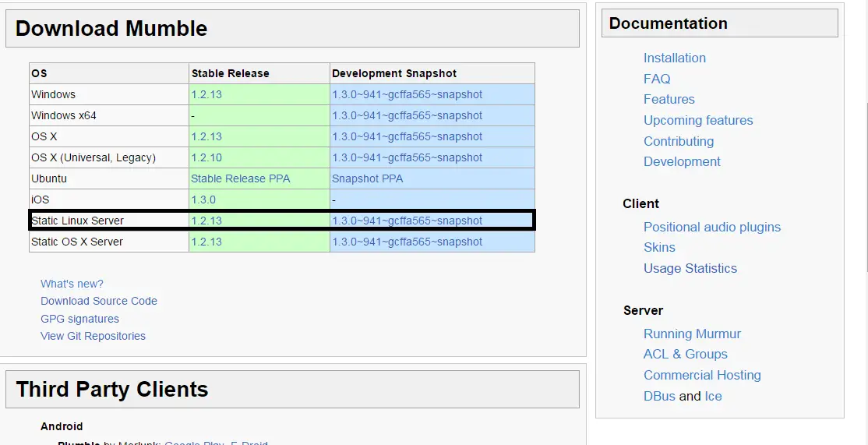868x445 pixels.
Task: Download Static Linux Server 1.2.13
Action: coord(206,221)
